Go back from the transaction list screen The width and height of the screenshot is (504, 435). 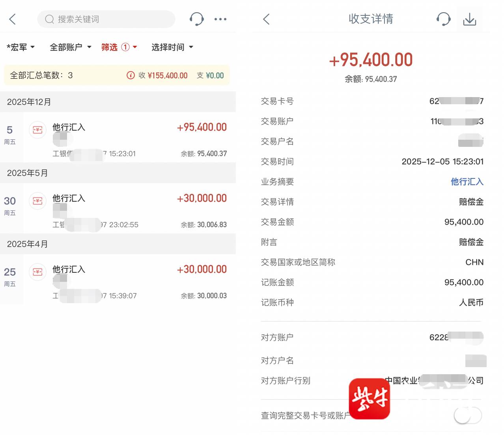(x=13, y=19)
